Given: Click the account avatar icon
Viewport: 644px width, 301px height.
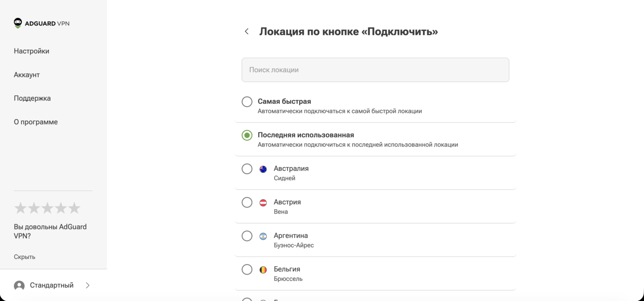Looking at the screenshot, I should tap(19, 285).
